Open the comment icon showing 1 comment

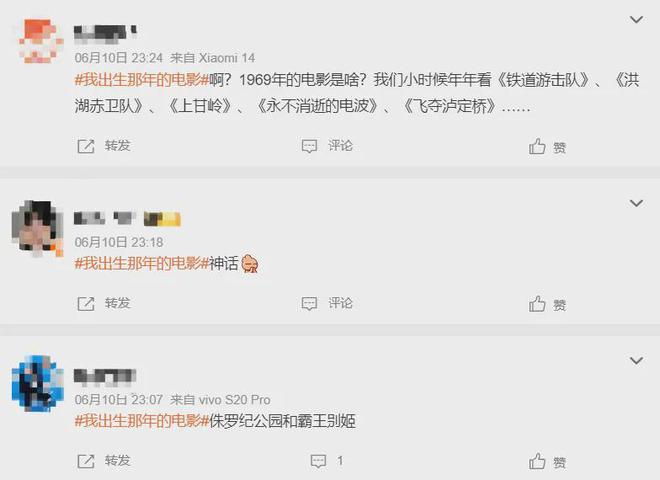318,461
